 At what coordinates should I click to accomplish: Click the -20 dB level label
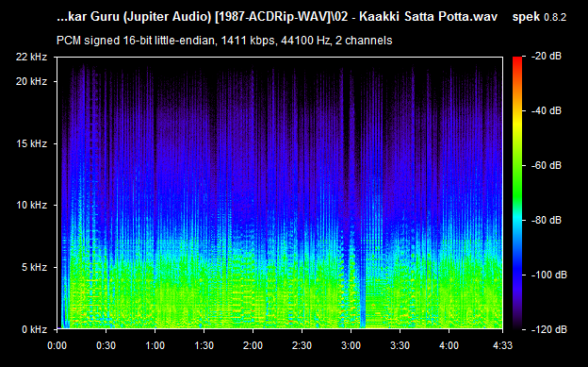547,56
